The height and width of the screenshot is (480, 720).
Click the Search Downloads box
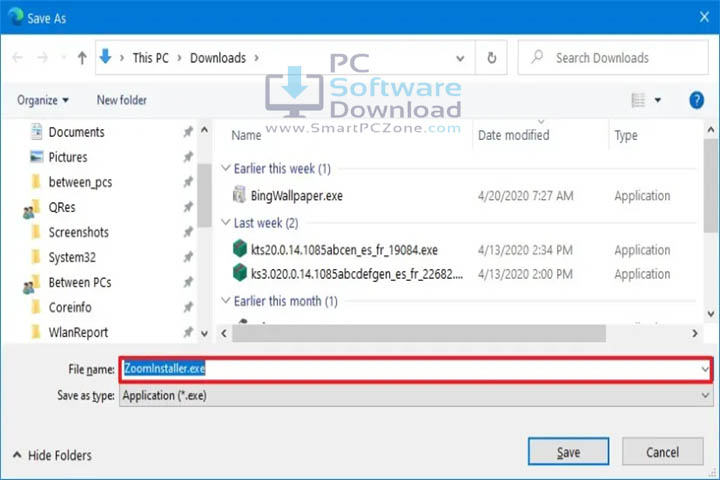click(613, 57)
